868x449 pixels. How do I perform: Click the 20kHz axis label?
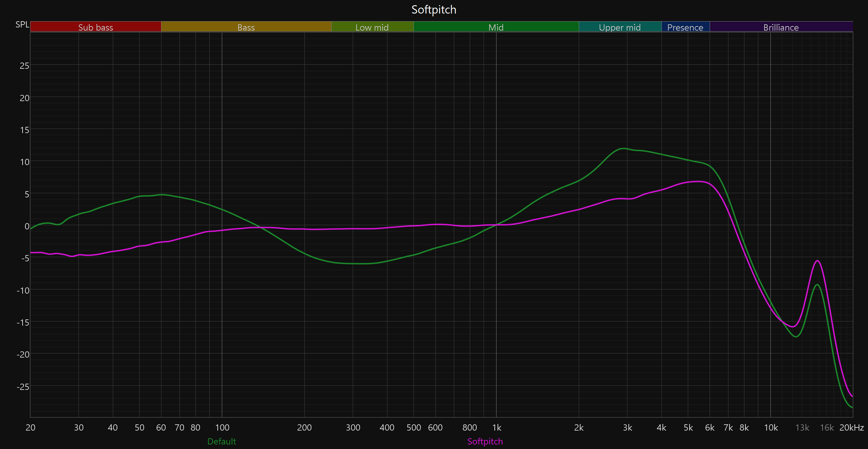click(x=851, y=427)
